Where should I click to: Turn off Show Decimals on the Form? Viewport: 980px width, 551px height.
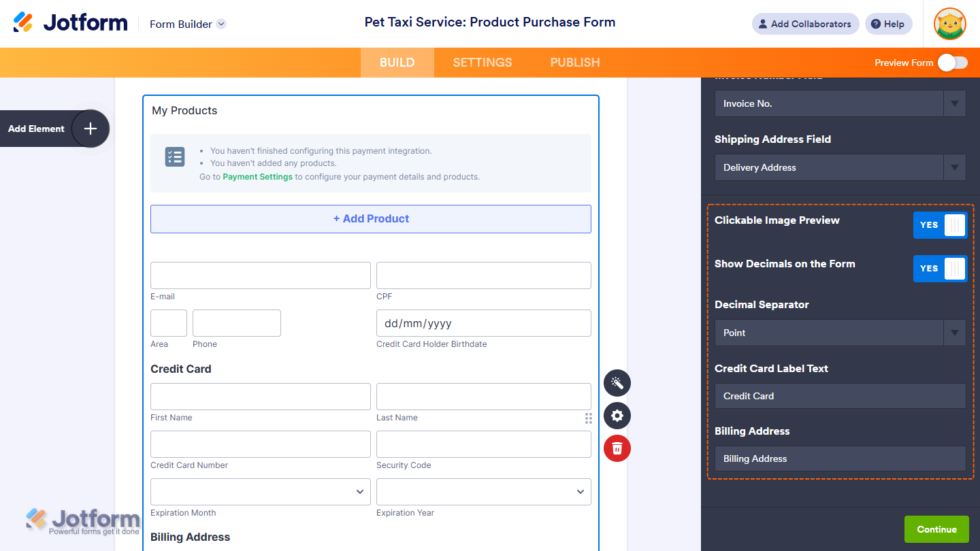940,269
